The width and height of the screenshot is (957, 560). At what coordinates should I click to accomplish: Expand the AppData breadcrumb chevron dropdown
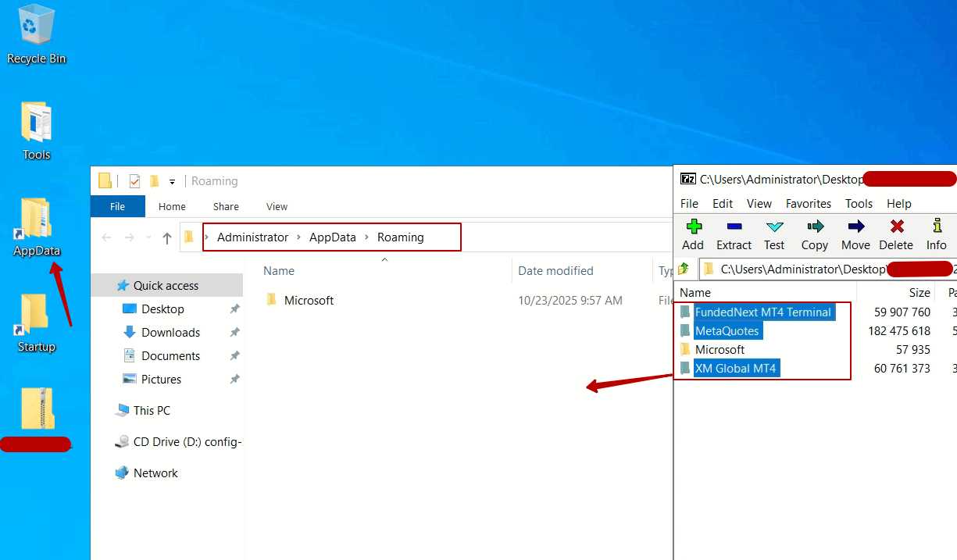coord(366,237)
